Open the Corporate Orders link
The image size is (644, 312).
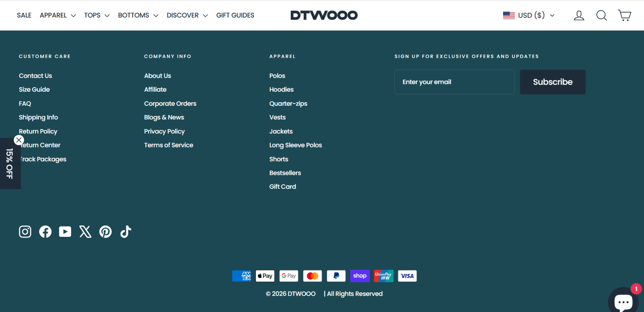click(170, 103)
